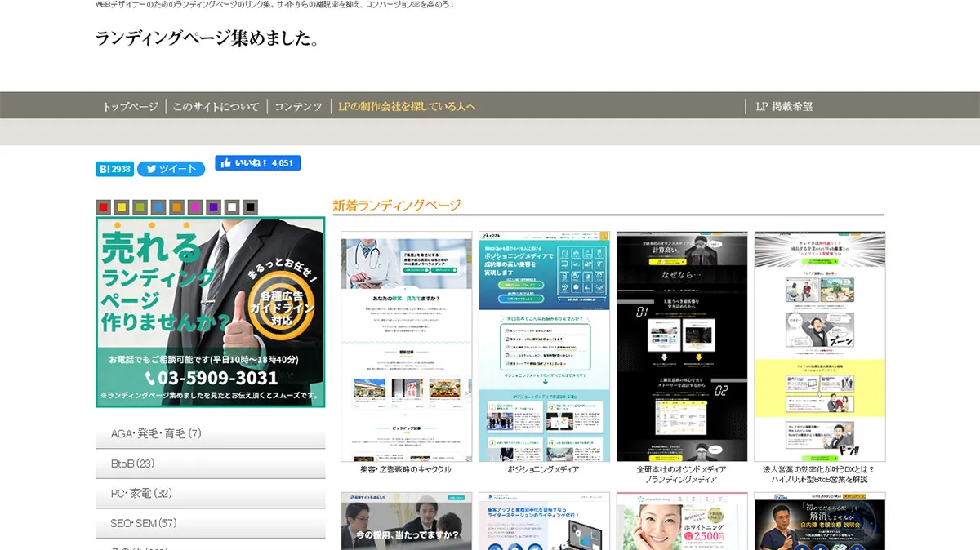Open the LP 掲載希望 link
This screenshot has height=550, width=980.
tap(783, 107)
